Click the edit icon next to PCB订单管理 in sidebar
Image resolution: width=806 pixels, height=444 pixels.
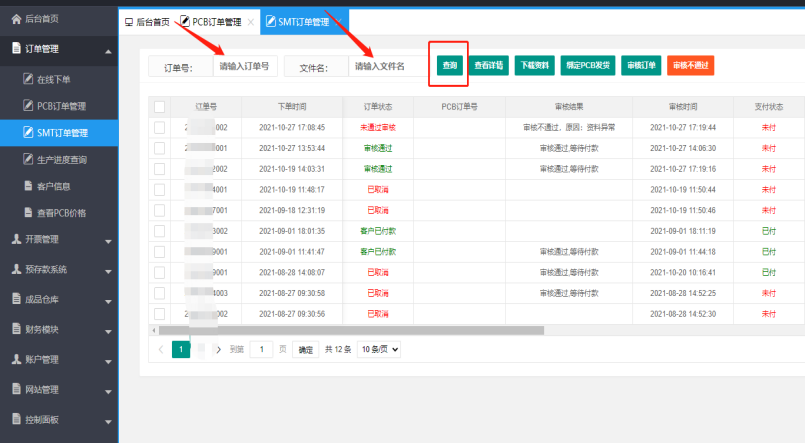[x=28, y=105]
